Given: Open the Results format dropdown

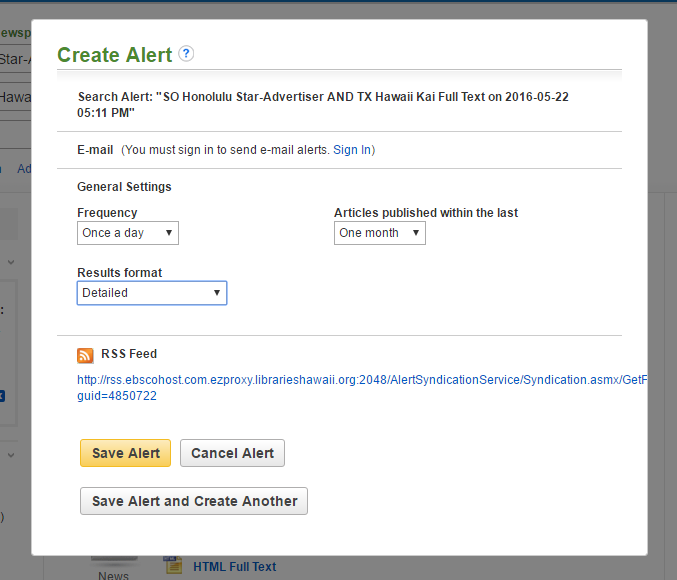Looking at the screenshot, I should (x=152, y=293).
